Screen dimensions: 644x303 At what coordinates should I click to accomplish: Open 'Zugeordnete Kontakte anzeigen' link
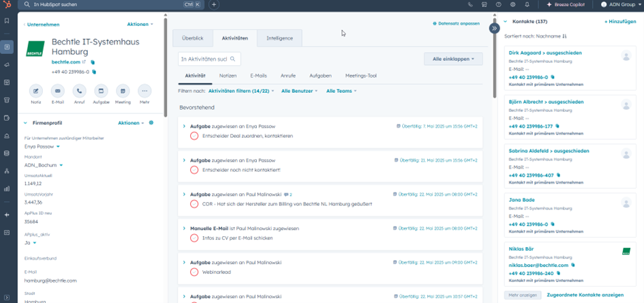pyautogui.click(x=585, y=295)
